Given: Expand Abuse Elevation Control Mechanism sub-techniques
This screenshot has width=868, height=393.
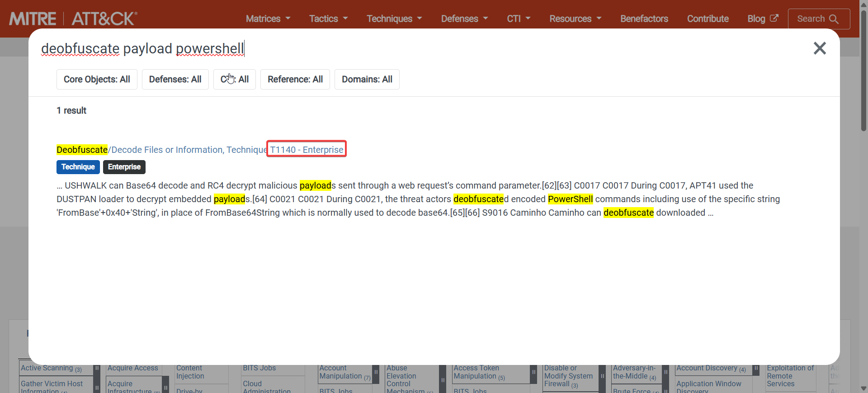Looking at the screenshot, I should coord(443,379).
